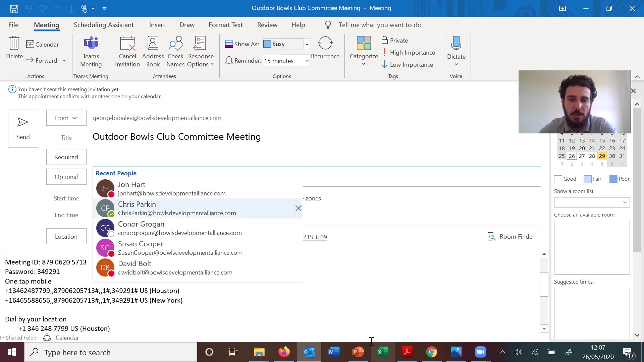Open Recurrence settings

coord(325,48)
